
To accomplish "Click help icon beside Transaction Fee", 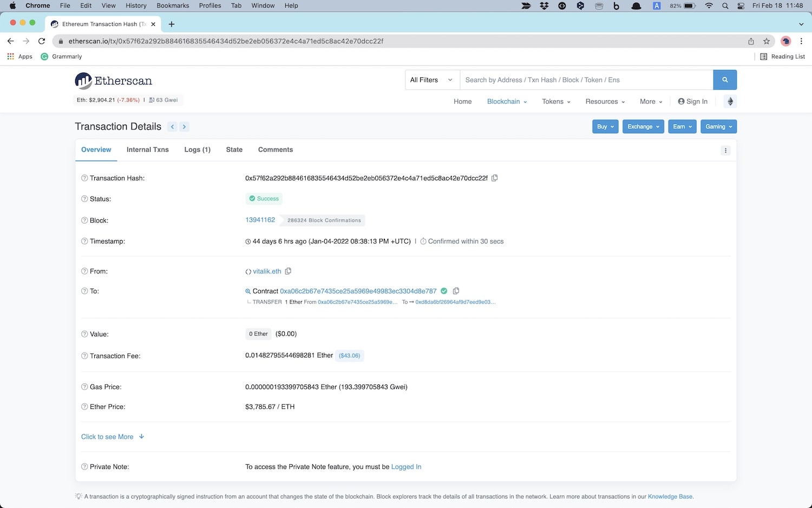I will click(84, 356).
